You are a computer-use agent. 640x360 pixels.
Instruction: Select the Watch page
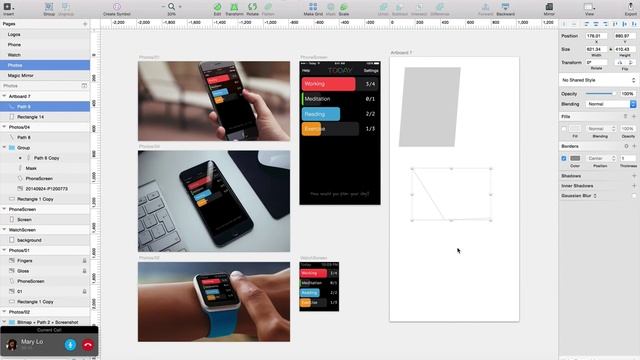(45, 55)
